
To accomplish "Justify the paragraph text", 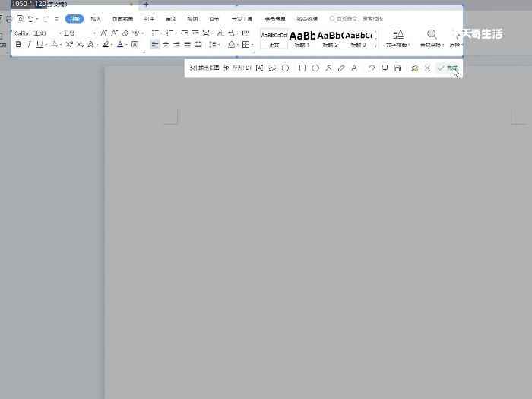I will click(187, 44).
